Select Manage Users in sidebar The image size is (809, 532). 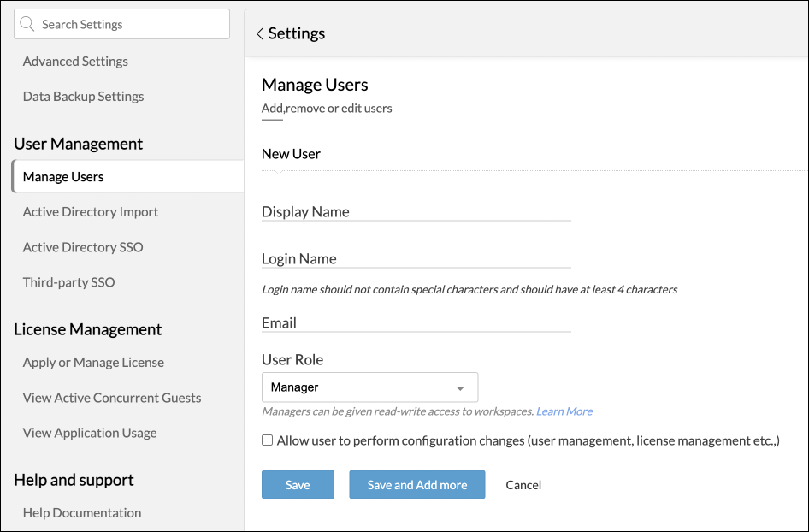pyautogui.click(x=127, y=176)
